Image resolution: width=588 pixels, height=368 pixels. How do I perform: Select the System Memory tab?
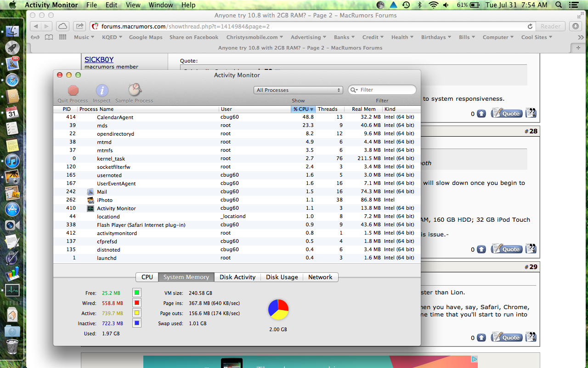tap(186, 277)
